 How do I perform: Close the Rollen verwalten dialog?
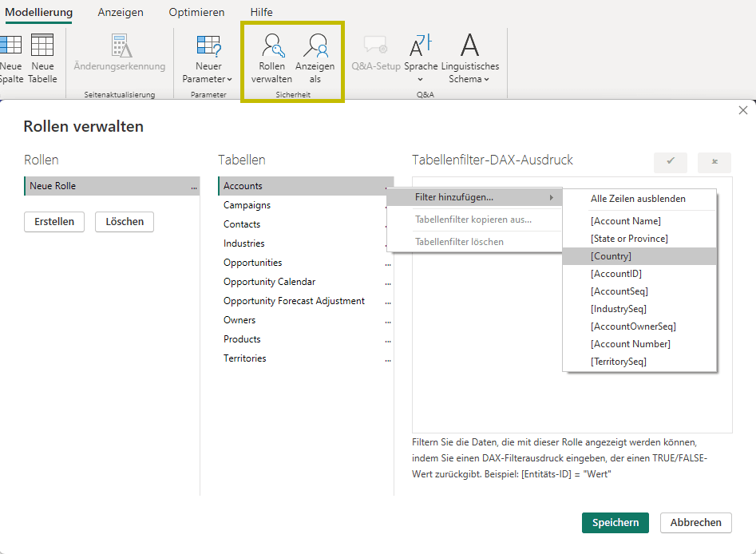[742, 111]
